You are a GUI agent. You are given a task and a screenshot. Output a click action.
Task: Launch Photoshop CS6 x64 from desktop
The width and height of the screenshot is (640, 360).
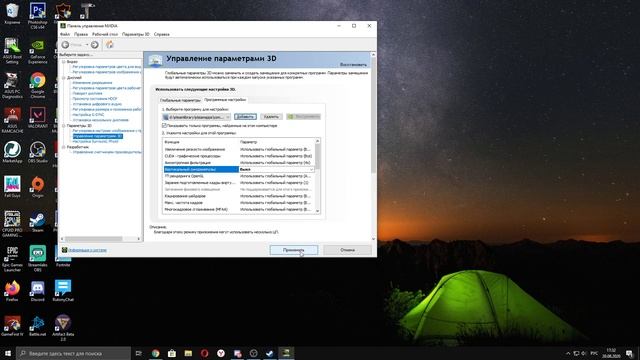(38, 15)
